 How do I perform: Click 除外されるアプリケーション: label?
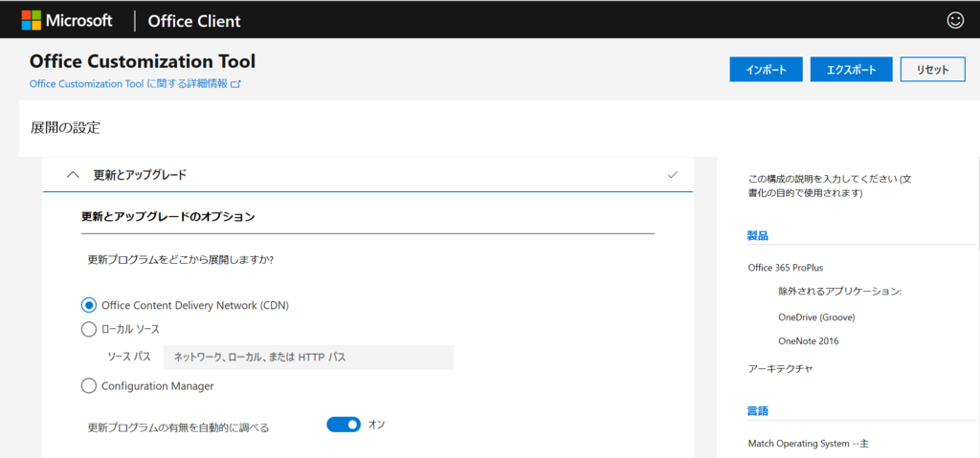pyautogui.click(x=840, y=292)
